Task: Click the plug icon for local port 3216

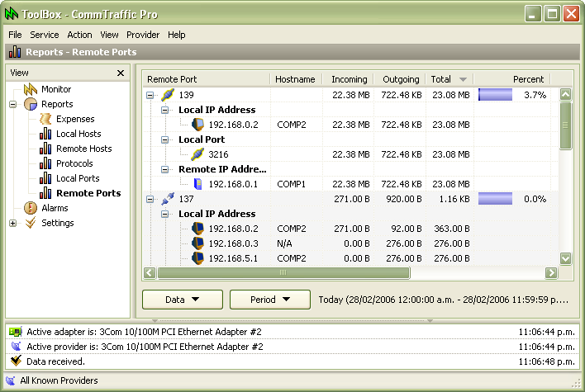Action: pos(197,154)
